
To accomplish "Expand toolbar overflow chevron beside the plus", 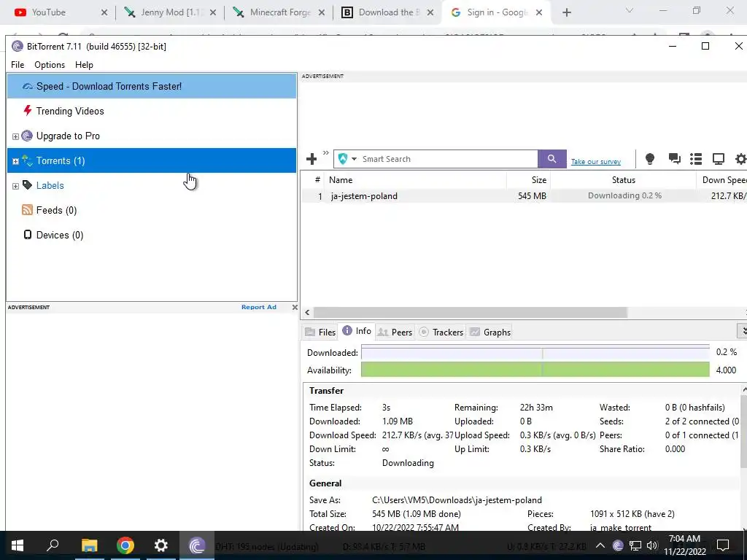I will [326, 153].
